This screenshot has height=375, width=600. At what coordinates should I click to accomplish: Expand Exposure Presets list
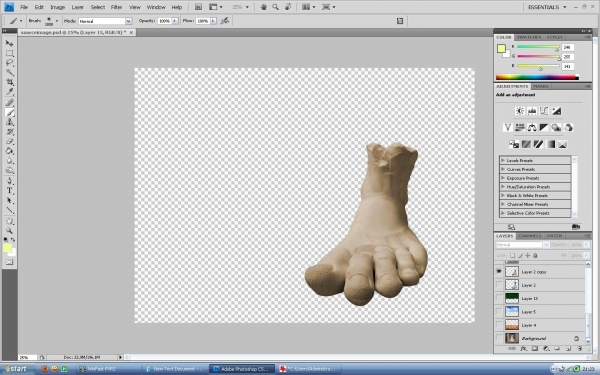pyautogui.click(x=503, y=178)
